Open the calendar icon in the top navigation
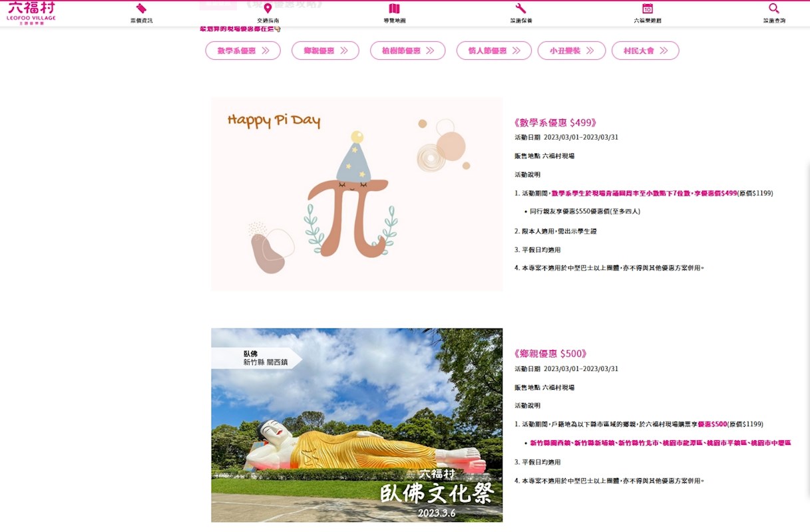This screenshot has height=532, width=810. pos(647,9)
